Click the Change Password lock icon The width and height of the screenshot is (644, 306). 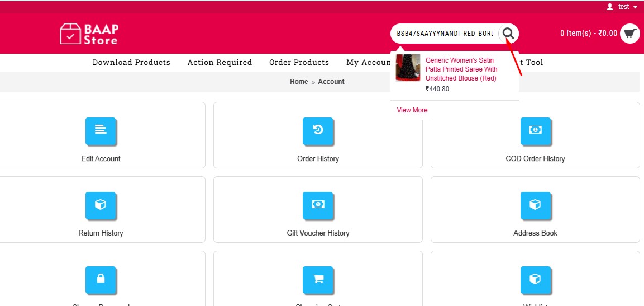[101, 279]
